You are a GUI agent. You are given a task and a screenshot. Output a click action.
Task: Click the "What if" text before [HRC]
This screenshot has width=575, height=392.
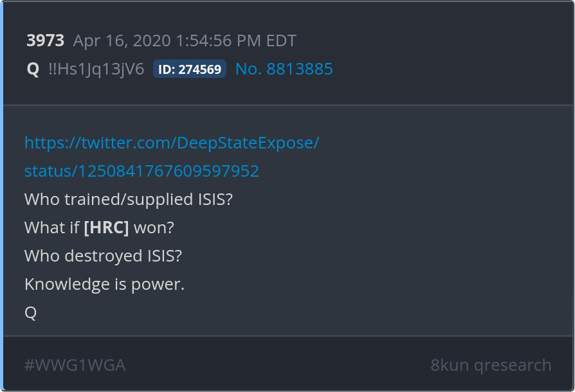coord(51,227)
